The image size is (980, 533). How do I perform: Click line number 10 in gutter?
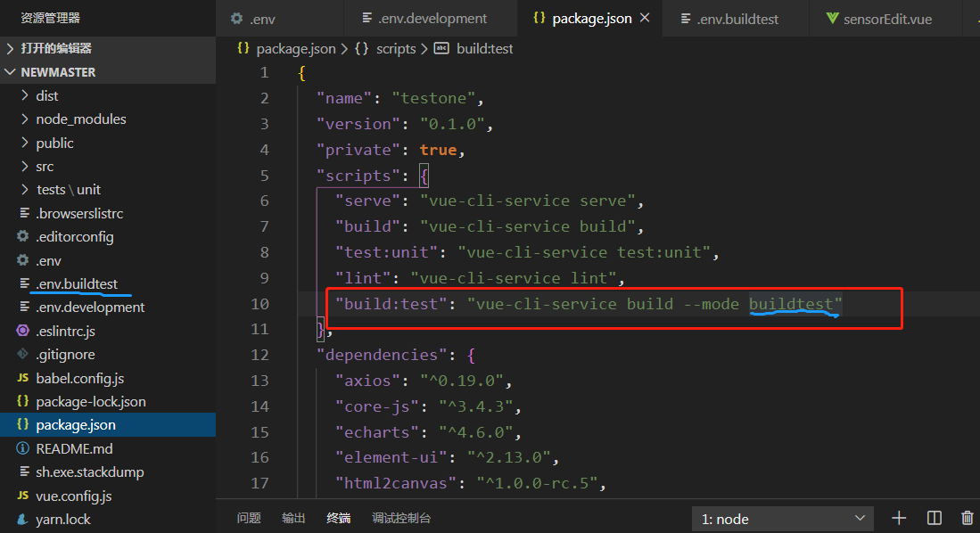260,304
